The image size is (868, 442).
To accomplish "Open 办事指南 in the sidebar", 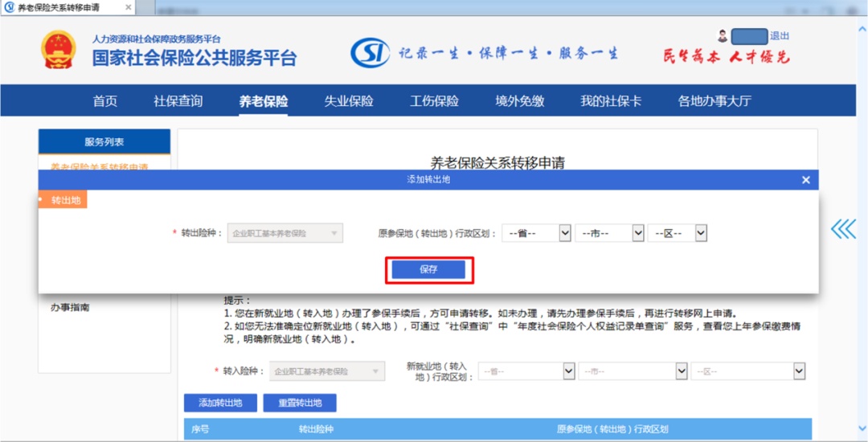I will pyautogui.click(x=70, y=307).
